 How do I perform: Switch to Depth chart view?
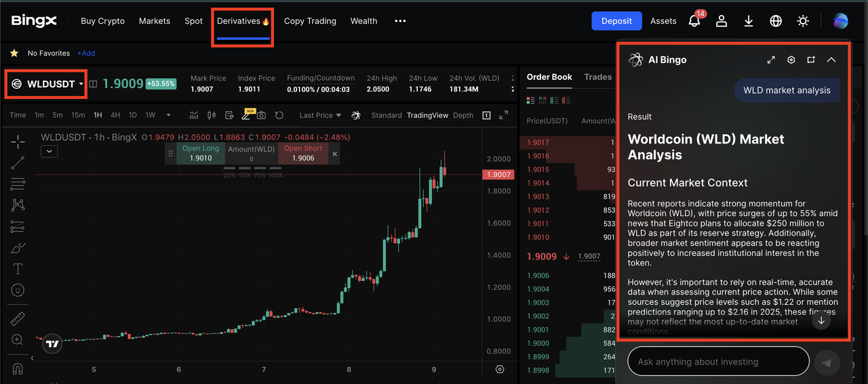463,115
